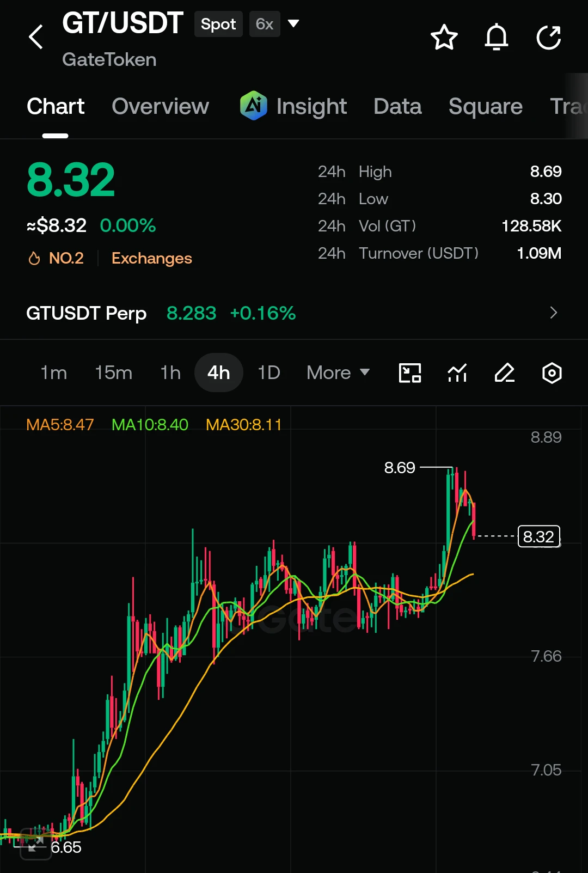Tap the 8.69 high marker on chart
The width and height of the screenshot is (588, 873).
coord(400,467)
